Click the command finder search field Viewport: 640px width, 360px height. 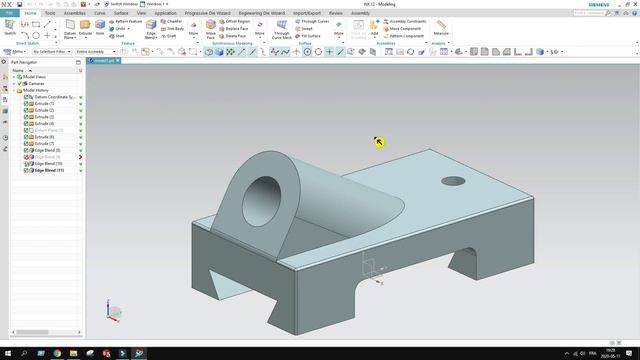(589, 13)
